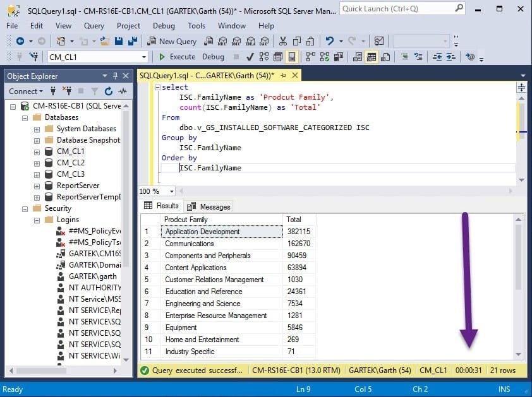Image resolution: width=532 pixels, height=397 pixels.
Task: Click the Change Connection icon
Action: tap(33, 57)
